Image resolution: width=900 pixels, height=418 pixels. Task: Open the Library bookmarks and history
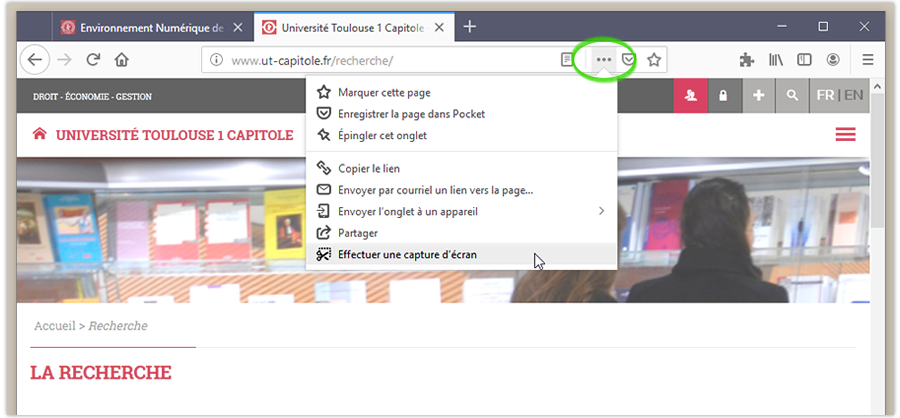776,60
